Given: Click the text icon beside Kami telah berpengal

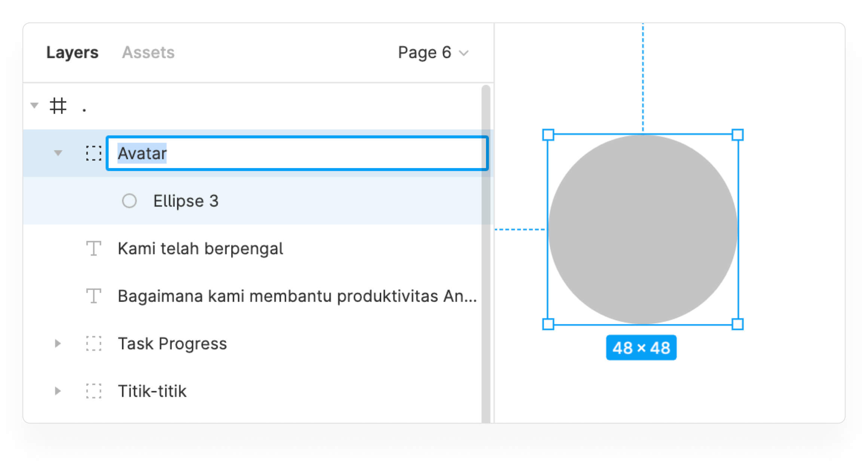Looking at the screenshot, I should tap(94, 248).
